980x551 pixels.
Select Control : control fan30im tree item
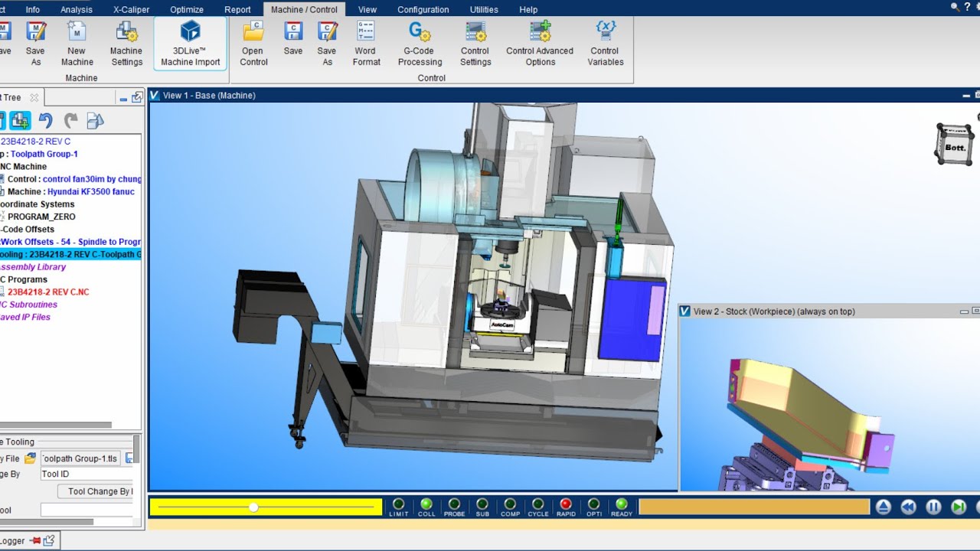[72, 179]
